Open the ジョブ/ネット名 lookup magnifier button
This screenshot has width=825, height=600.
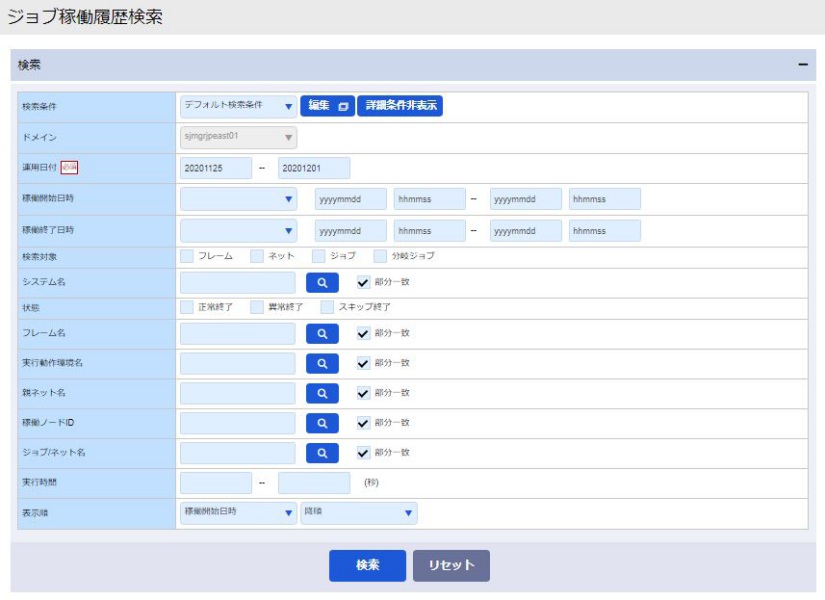click(322, 453)
